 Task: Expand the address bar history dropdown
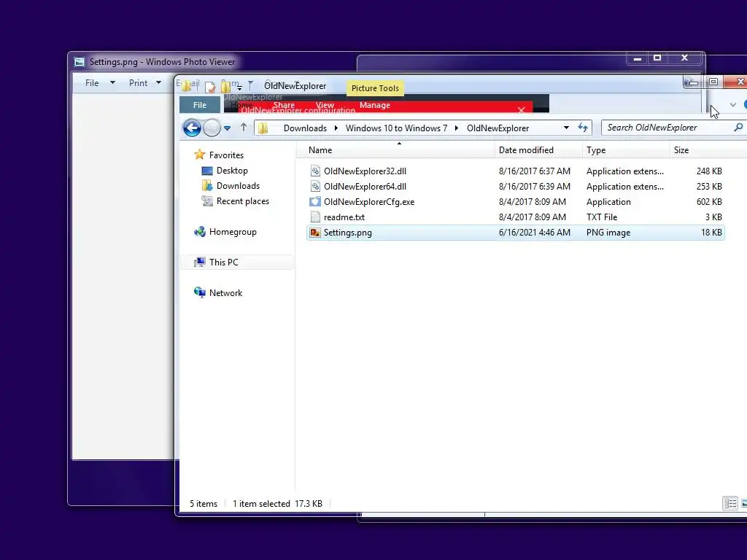[566, 128]
